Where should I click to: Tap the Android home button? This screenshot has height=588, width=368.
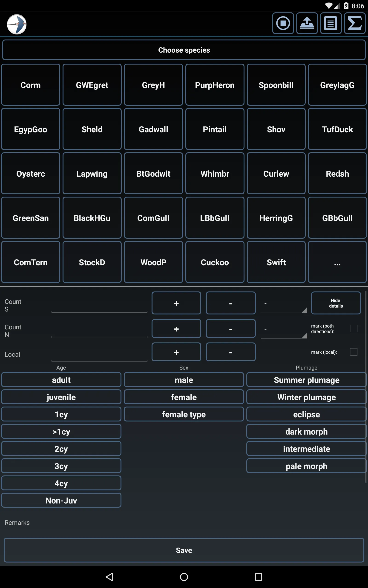[x=184, y=577]
